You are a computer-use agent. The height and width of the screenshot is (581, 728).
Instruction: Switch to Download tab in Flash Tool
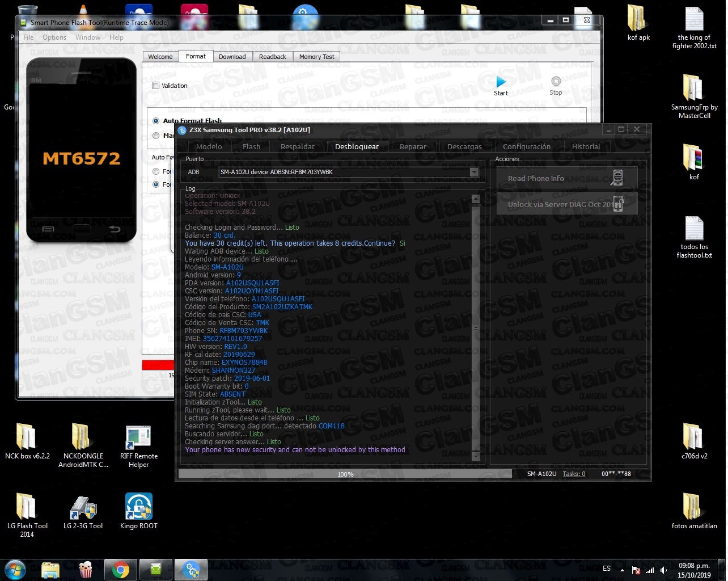(x=232, y=57)
